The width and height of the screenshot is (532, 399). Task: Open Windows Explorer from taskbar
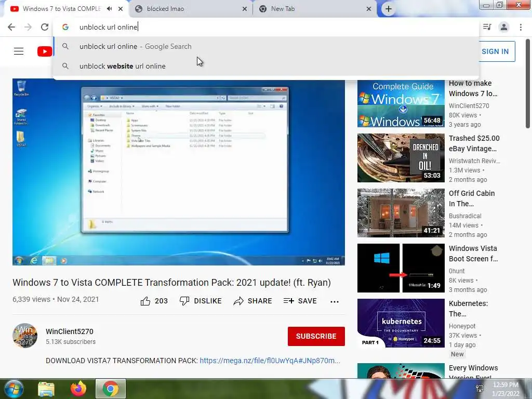tap(46, 389)
